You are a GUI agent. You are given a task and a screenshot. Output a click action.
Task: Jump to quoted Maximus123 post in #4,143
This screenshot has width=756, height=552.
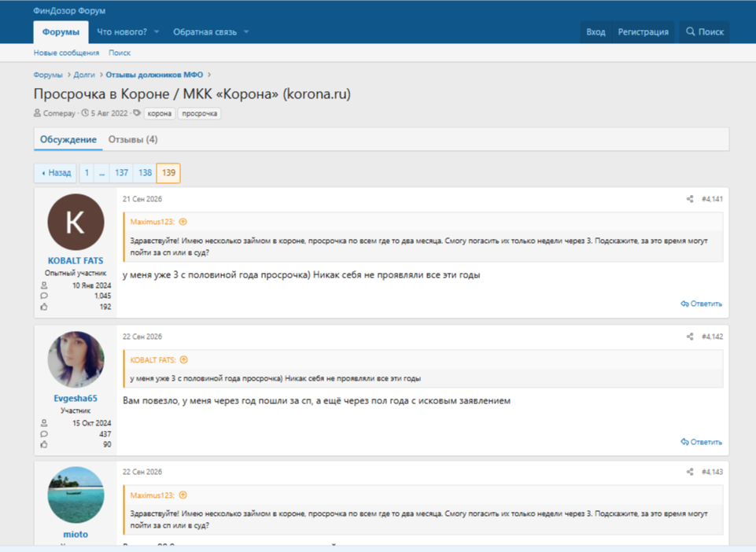(183, 495)
